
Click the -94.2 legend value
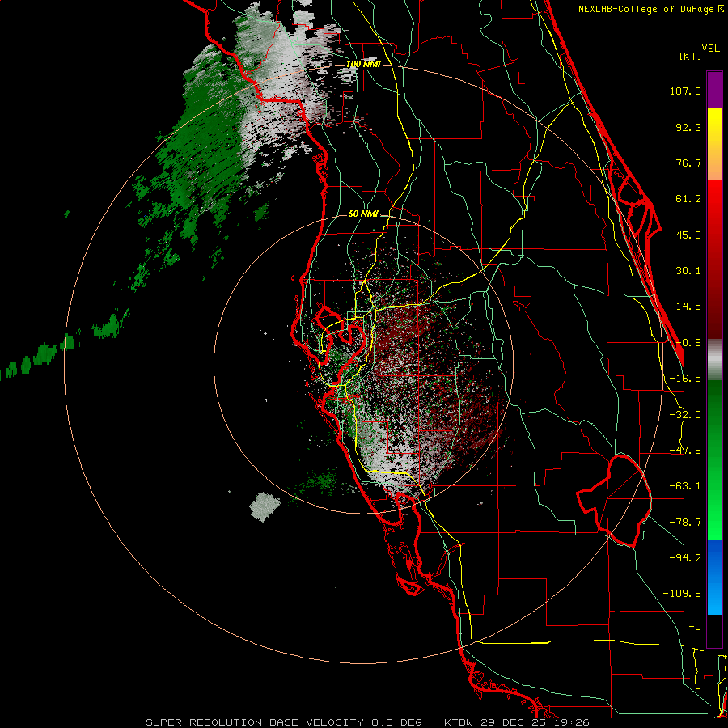685,557
